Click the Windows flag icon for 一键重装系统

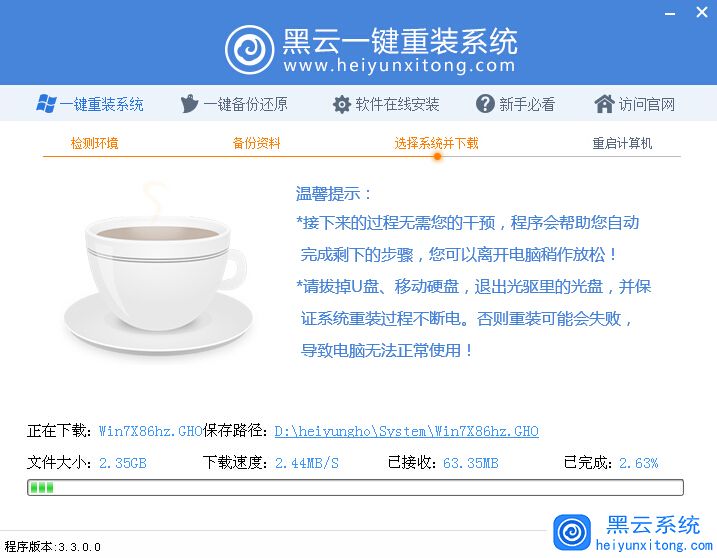tap(46, 104)
